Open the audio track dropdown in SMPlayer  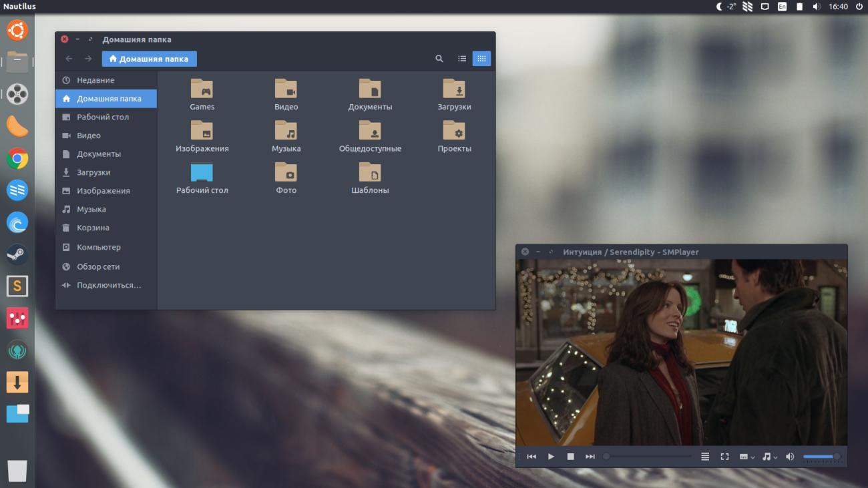tap(770, 457)
